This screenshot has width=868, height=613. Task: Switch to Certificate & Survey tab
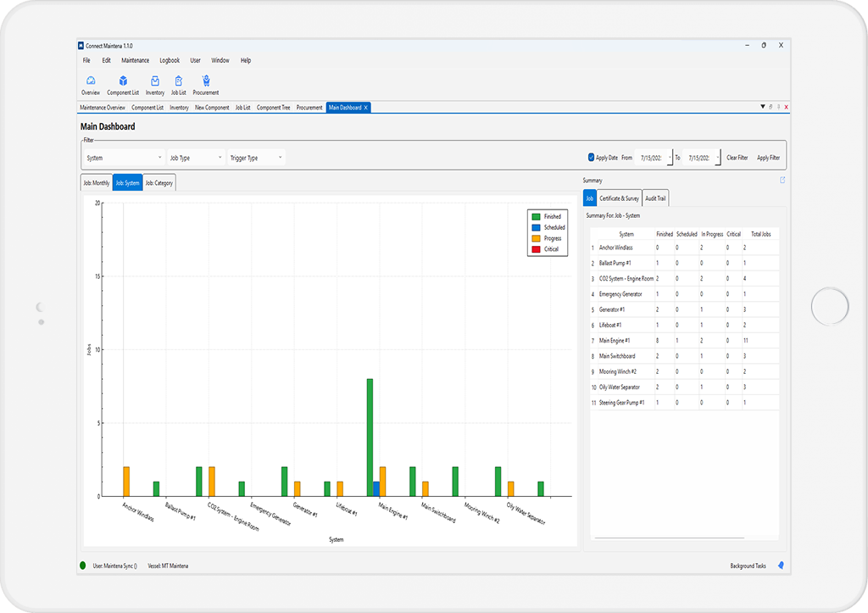619,198
